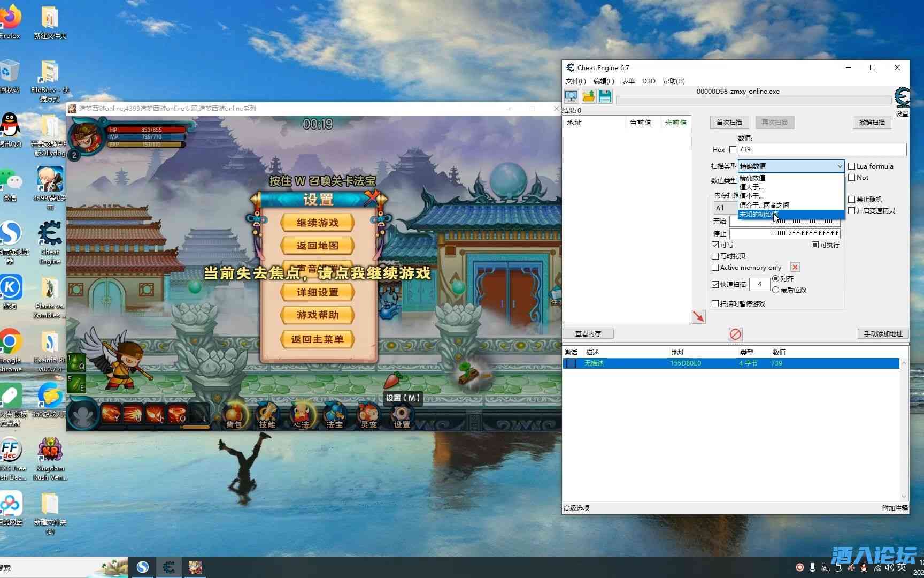Click the Cheat Engine taskbar icon

point(169,567)
